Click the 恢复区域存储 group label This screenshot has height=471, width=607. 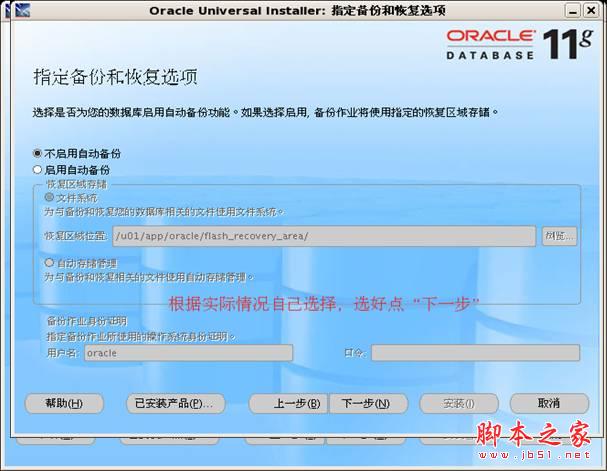point(76,184)
